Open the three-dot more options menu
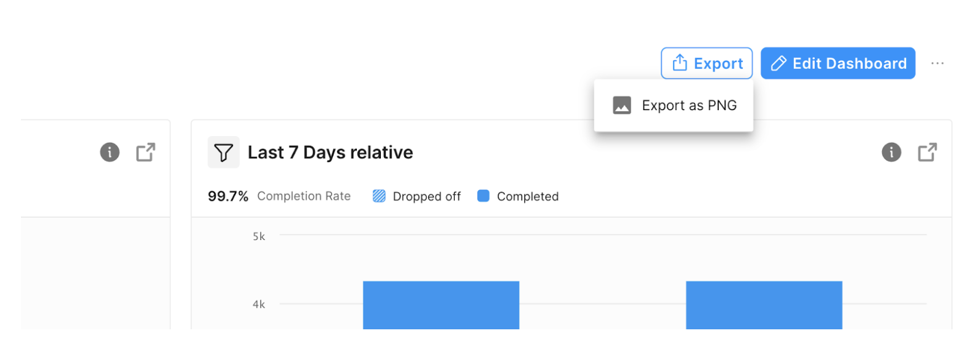980x341 pixels. (937, 63)
